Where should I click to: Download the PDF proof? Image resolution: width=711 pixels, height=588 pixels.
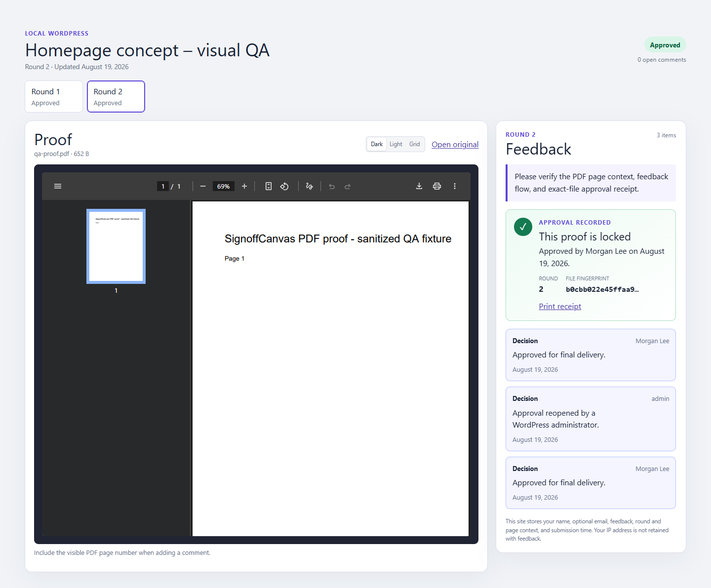tap(419, 186)
